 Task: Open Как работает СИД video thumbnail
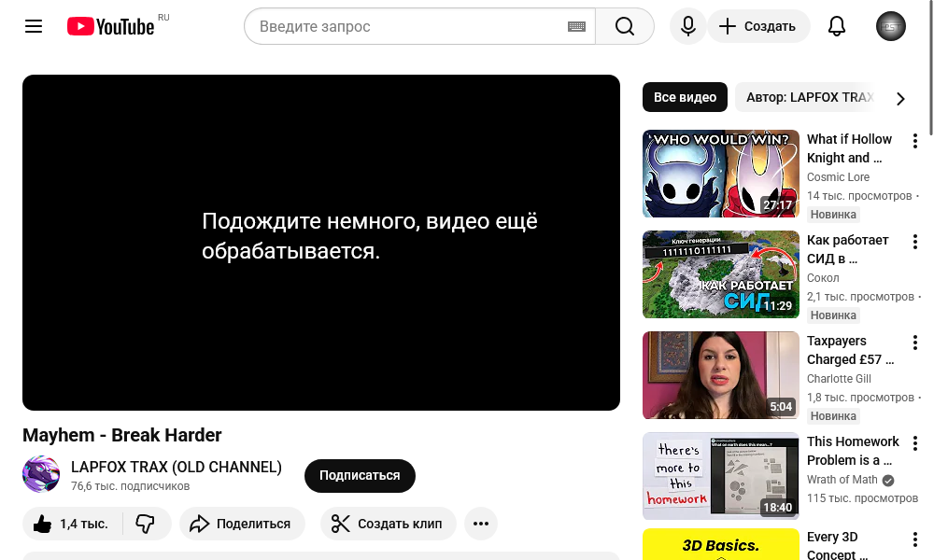(721, 274)
